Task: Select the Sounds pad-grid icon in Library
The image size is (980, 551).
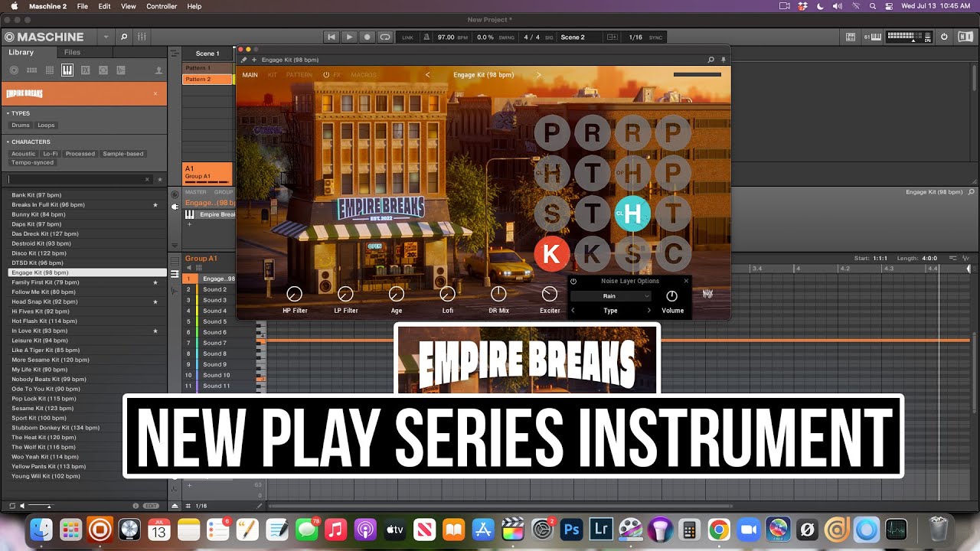Action: point(50,70)
